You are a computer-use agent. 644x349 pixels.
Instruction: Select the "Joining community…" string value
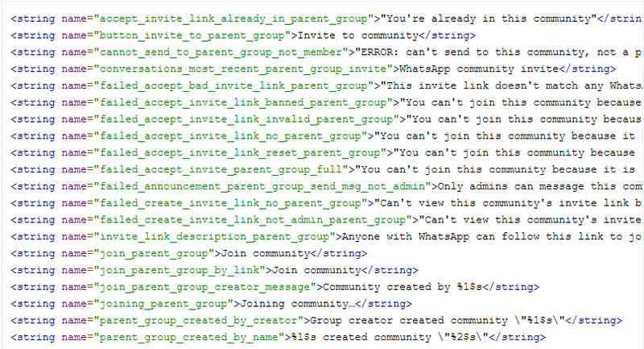pyautogui.click(x=297, y=304)
